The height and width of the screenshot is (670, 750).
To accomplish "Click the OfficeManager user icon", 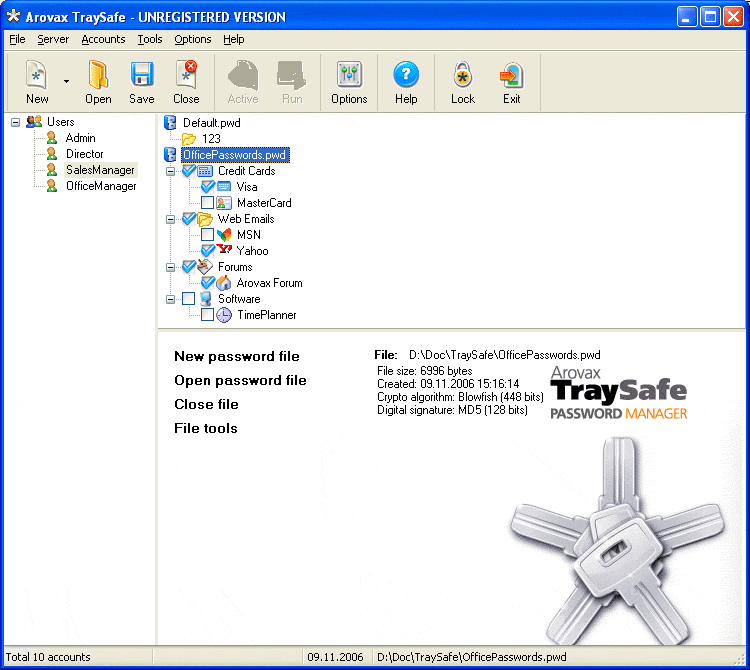I will (52, 186).
